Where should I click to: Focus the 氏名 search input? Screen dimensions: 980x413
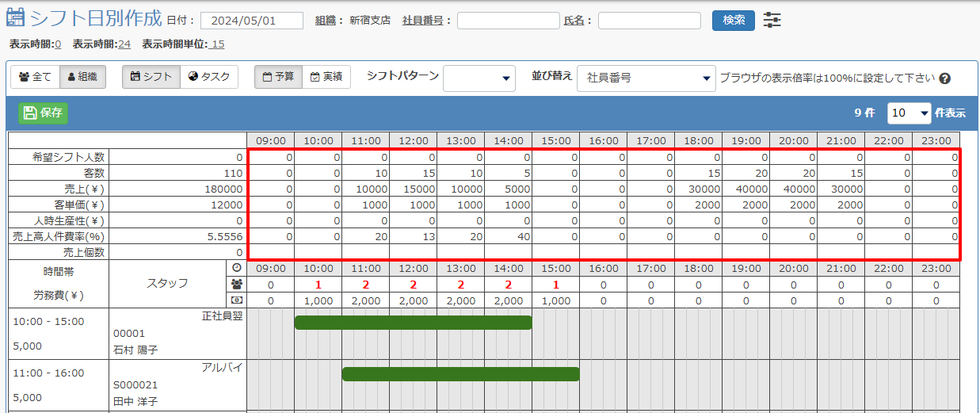point(650,21)
